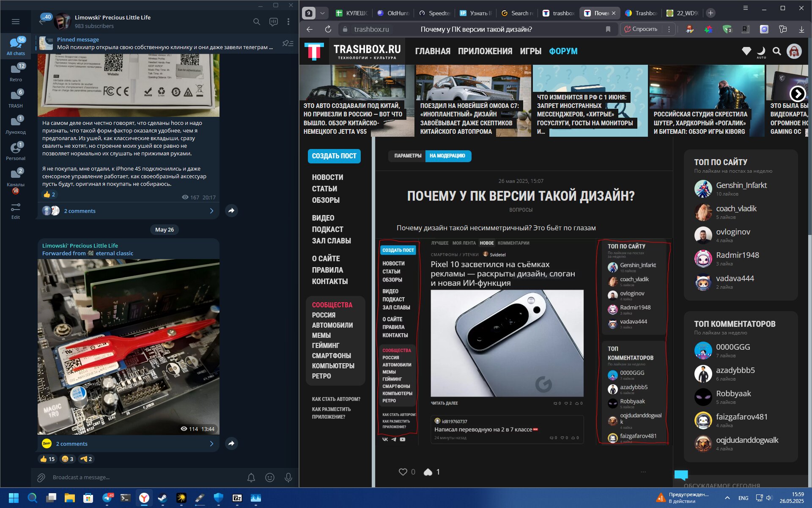Switch to Retro chat folder
Image resolution: width=812 pixels, height=508 pixels.
pyautogui.click(x=16, y=72)
